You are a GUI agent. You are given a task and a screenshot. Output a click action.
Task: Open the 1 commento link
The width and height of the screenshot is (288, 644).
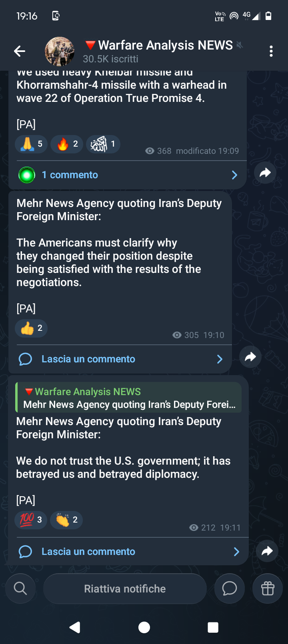[70, 175]
